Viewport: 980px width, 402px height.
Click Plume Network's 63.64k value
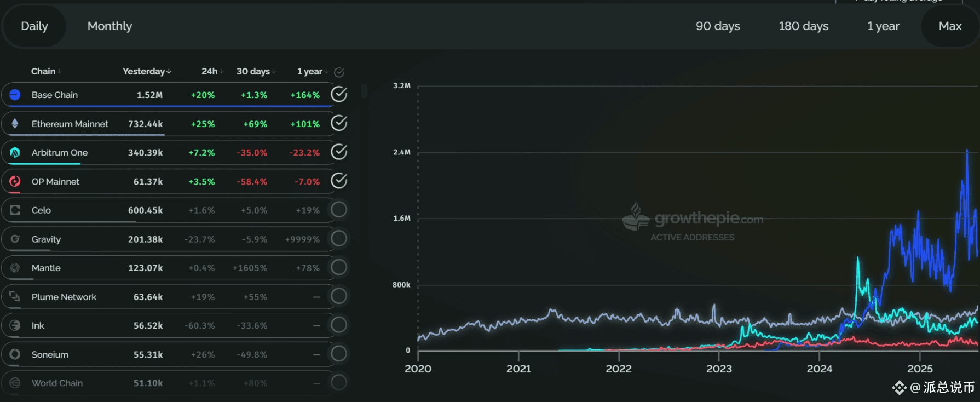(x=148, y=297)
